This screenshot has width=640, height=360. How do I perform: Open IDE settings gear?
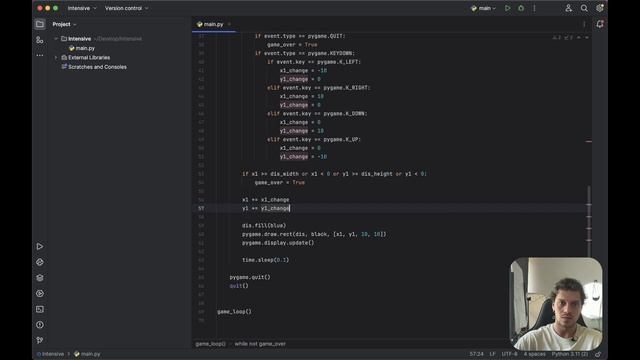(600, 8)
